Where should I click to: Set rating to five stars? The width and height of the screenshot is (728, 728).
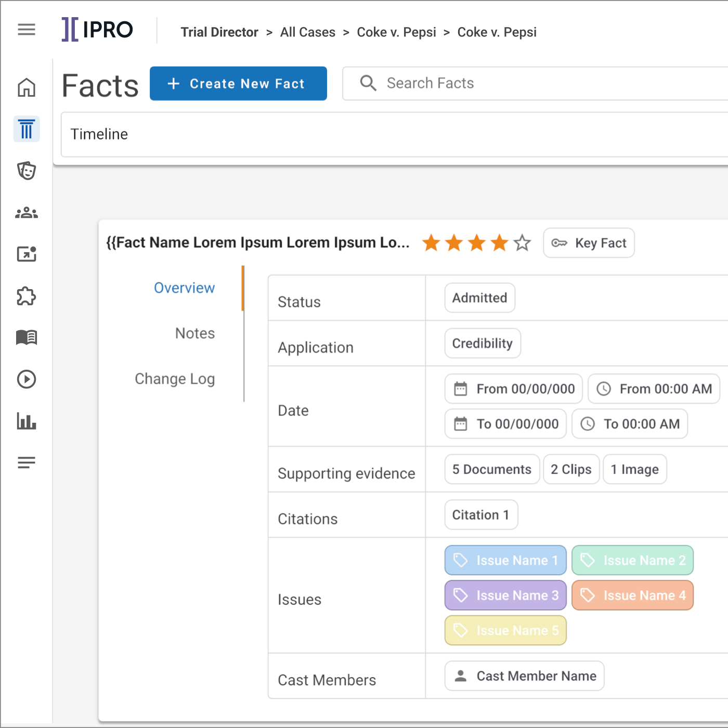[523, 243]
